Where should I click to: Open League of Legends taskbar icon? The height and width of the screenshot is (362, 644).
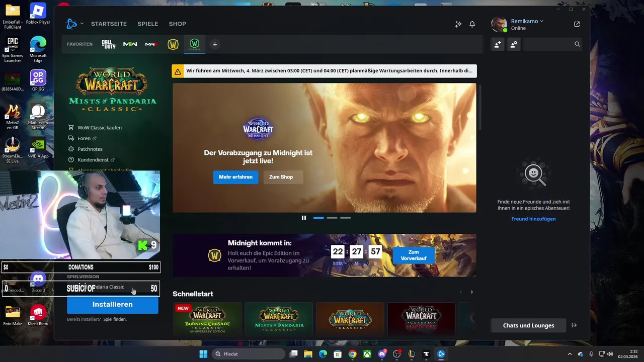(x=412, y=354)
